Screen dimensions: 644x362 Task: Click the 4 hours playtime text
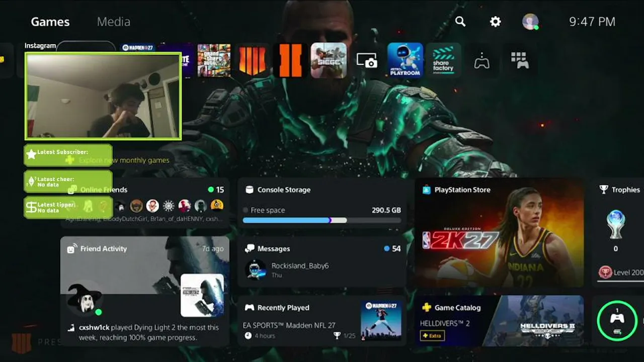point(266,335)
